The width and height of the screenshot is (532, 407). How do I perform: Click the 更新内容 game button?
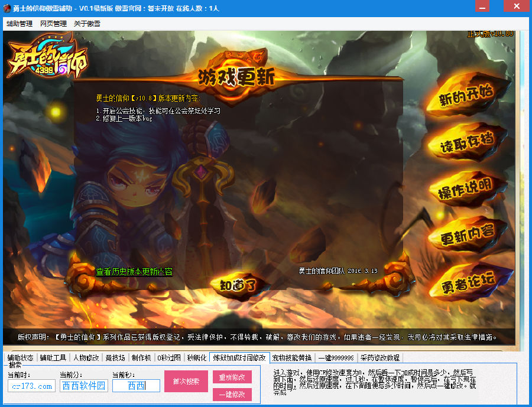pos(468,235)
